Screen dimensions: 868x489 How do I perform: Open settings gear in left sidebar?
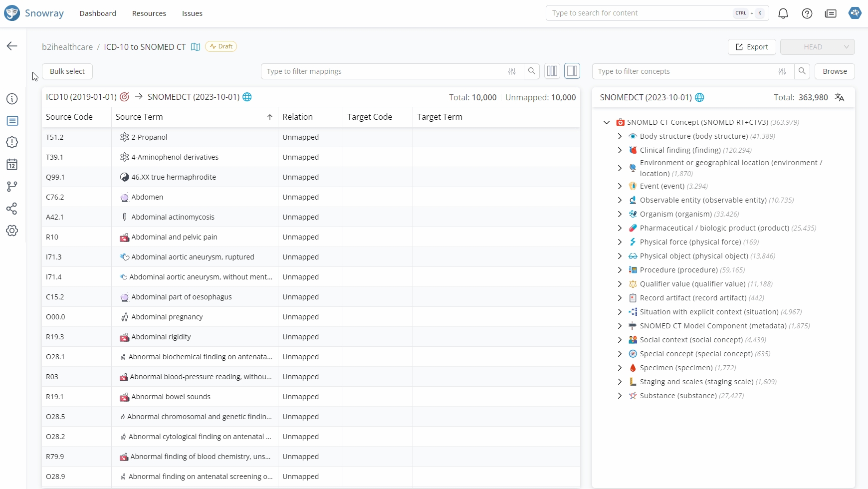[12, 231]
